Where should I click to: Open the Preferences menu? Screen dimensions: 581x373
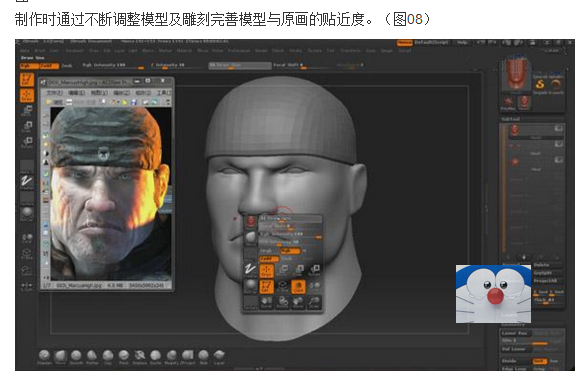pyautogui.click(x=239, y=51)
